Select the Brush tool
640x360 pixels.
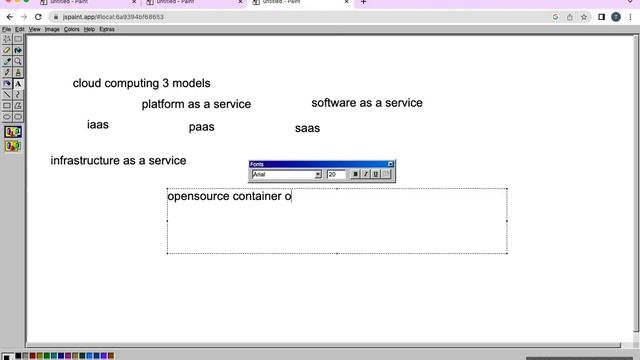click(x=18, y=72)
